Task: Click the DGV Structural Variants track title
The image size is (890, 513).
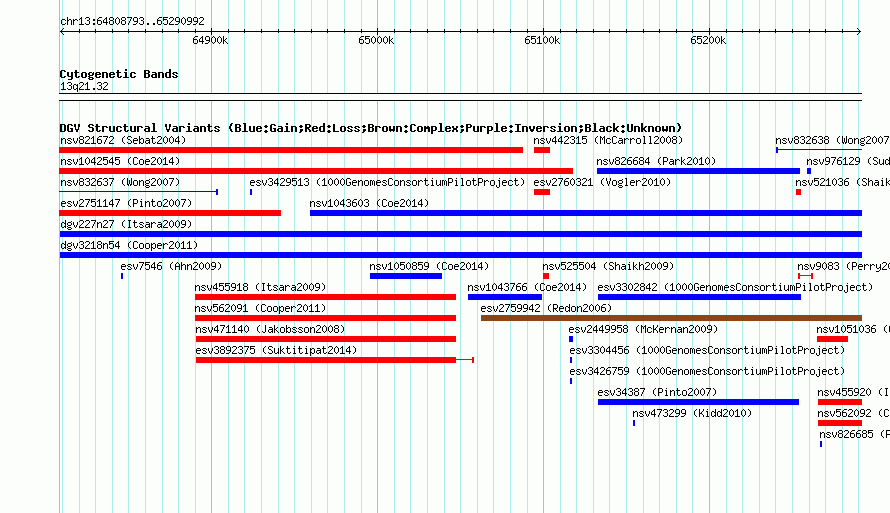Action: click(x=371, y=128)
